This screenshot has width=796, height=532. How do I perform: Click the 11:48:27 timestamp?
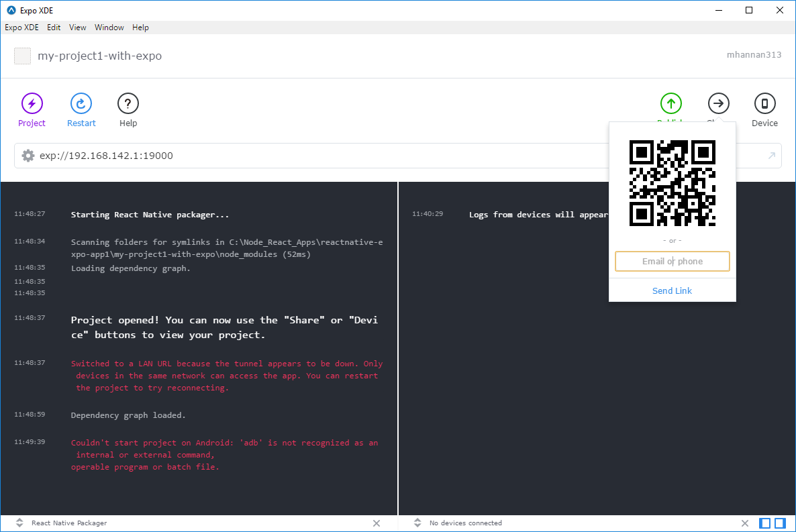pyautogui.click(x=30, y=214)
